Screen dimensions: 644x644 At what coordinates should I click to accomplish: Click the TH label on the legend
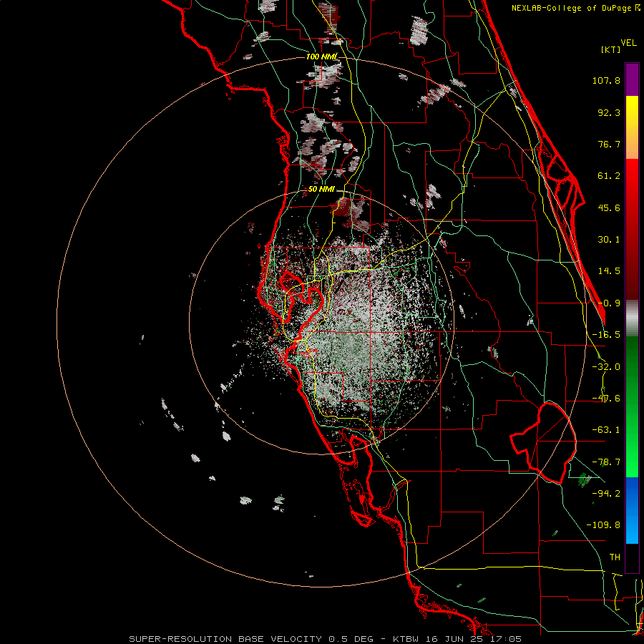pyautogui.click(x=615, y=557)
